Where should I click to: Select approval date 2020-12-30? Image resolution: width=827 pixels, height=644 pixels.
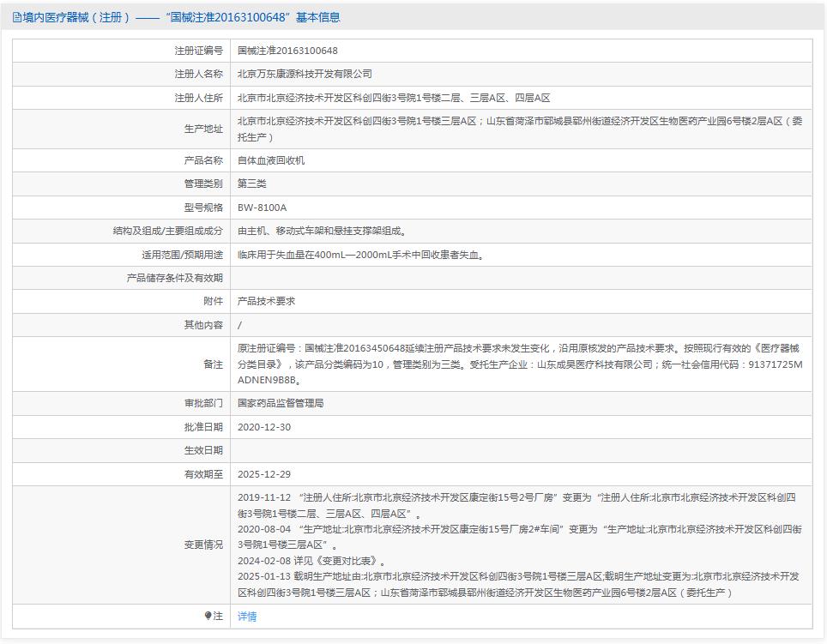(x=264, y=427)
